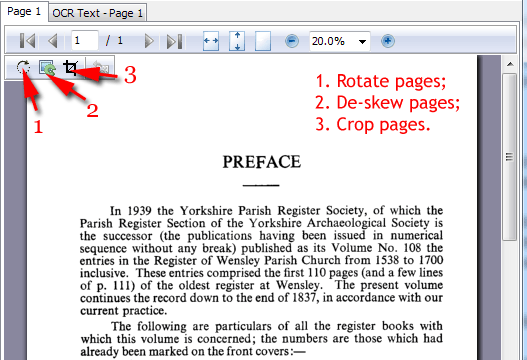Image resolution: width=527 pixels, height=360 pixels.
Task: Select the De-skew pages tool
Action: (47, 67)
